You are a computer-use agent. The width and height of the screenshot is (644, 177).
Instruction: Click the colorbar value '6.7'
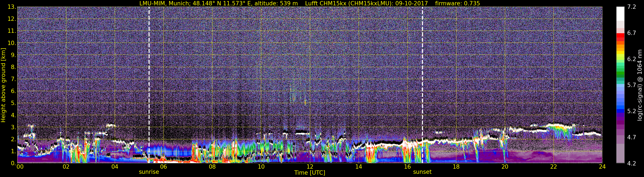point(632,33)
